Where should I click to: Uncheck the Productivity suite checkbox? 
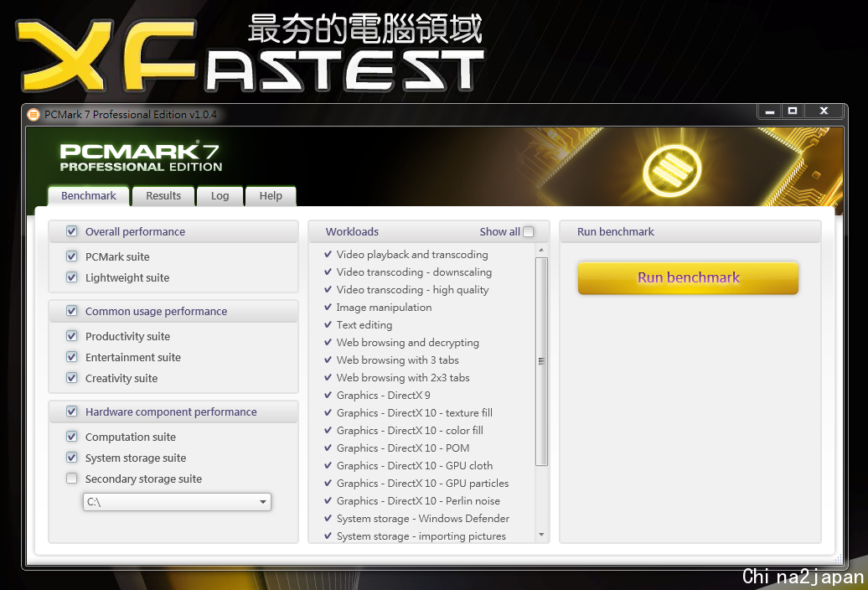tap(72, 336)
